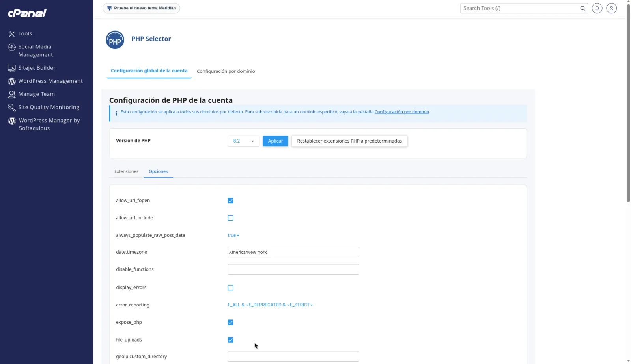Click Restablecer extensiones PHP a predeterminadas
Screen dimensions: 631x364
click(x=349, y=141)
